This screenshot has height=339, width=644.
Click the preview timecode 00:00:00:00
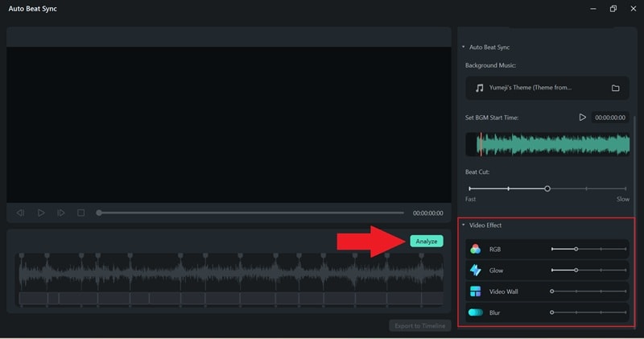coord(428,213)
